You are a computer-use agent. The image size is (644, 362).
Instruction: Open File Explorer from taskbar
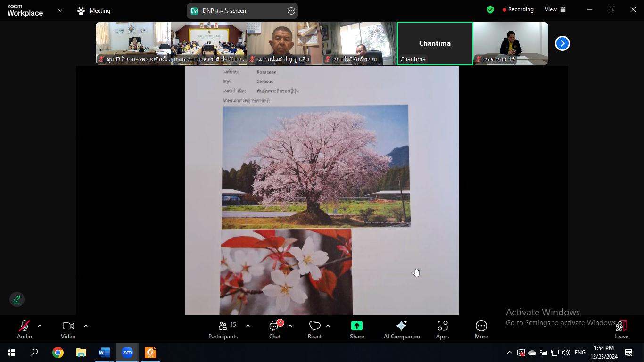[x=81, y=353]
